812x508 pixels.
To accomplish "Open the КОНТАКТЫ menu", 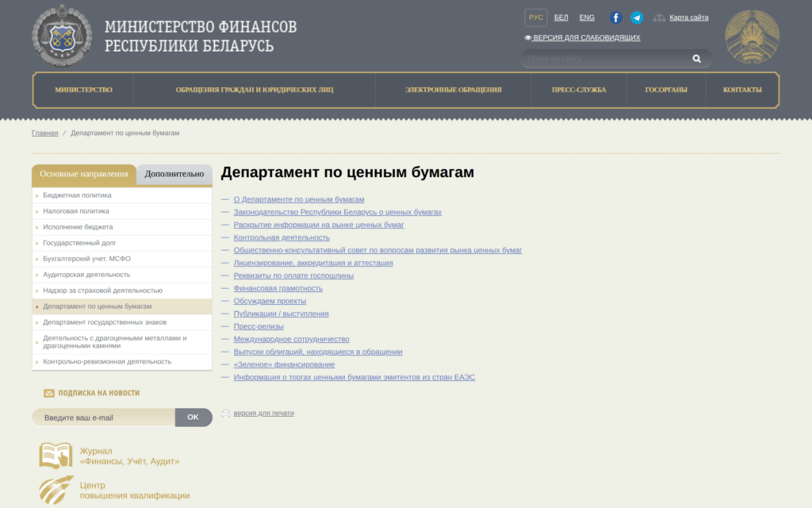I will 742,90.
